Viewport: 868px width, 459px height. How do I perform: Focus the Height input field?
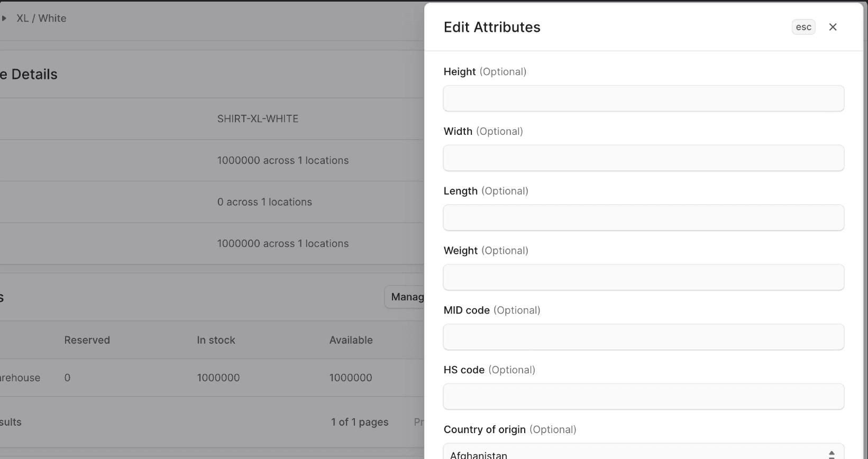(x=643, y=98)
